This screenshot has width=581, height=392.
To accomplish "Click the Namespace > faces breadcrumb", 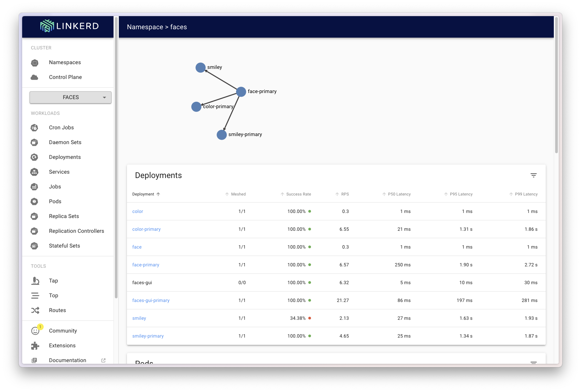I will (157, 27).
